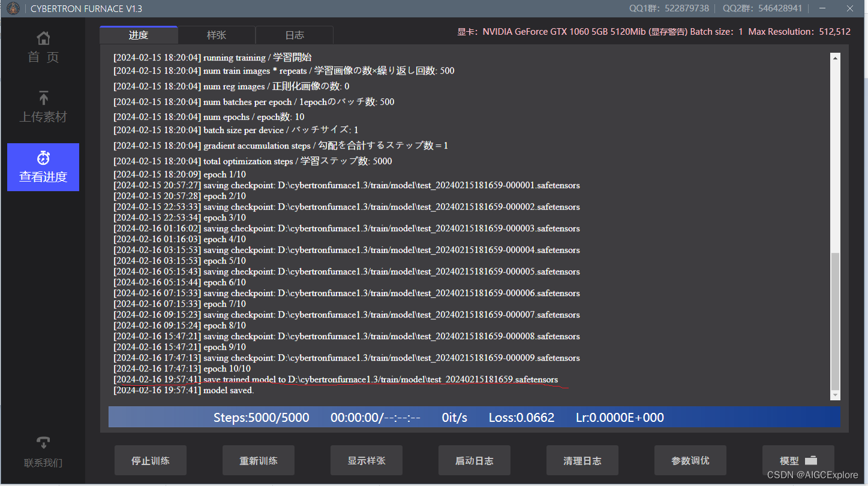Click the training progress bar Steps:5000/5000
The height and width of the screenshot is (486, 868).
(x=474, y=417)
